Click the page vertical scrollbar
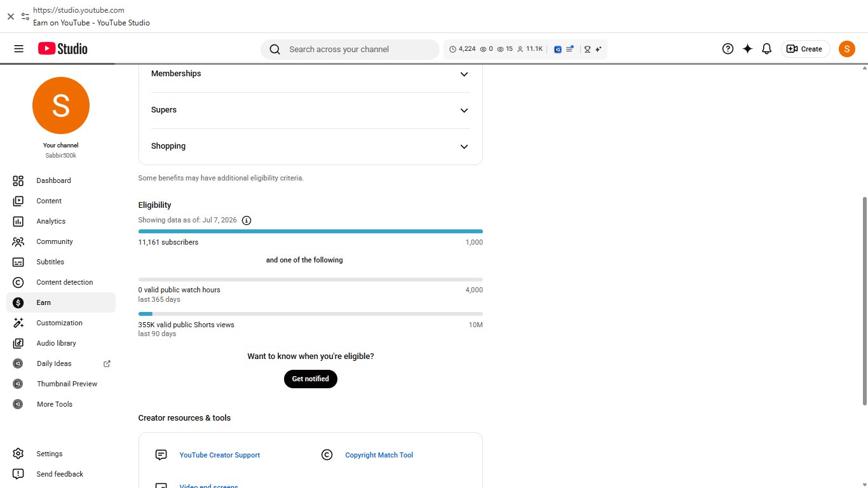Screen dimensions: 868x488 coord(864,300)
